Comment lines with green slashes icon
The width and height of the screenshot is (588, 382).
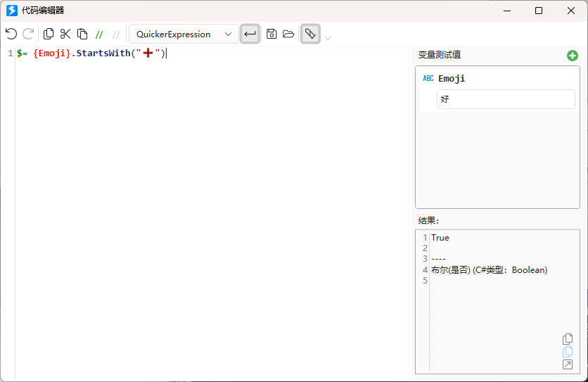(x=99, y=35)
